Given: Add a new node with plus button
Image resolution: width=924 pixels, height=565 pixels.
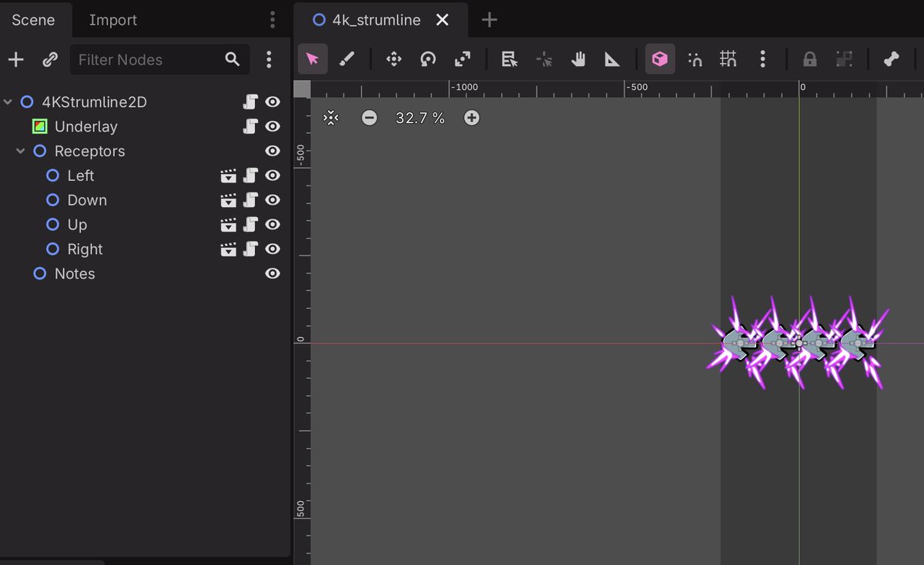Looking at the screenshot, I should pyautogui.click(x=15, y=59).
